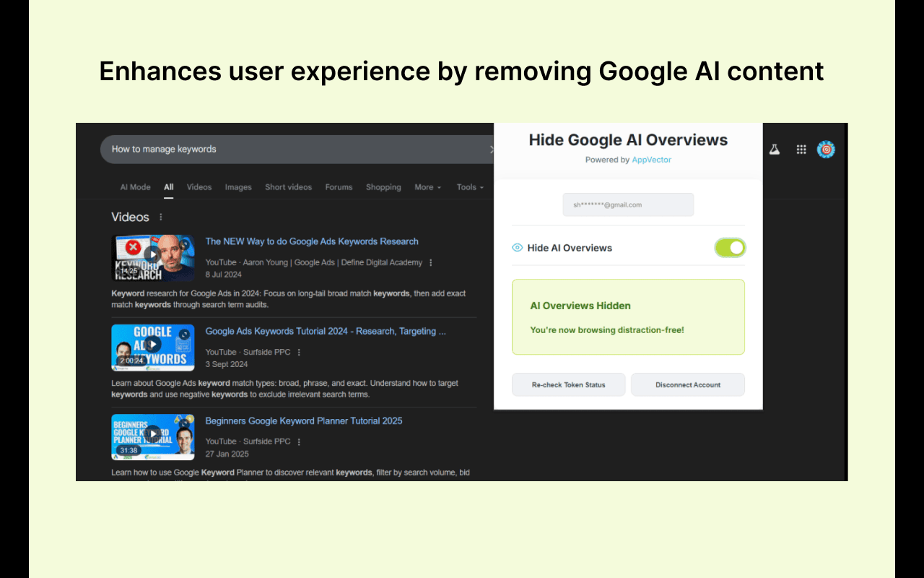Open Google Labs flask icon
Viewport: 924px width, 578px height.
[x=775, y=150]
